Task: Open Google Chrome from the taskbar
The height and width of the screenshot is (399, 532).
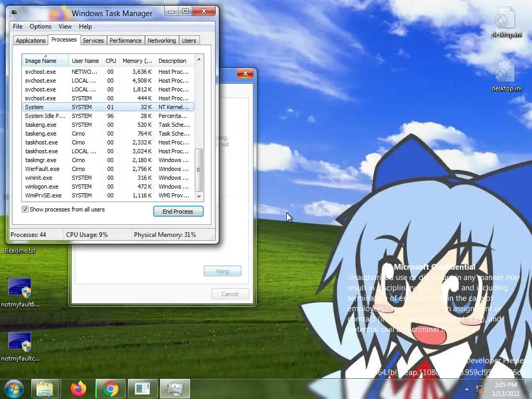Action: point(111,389)
